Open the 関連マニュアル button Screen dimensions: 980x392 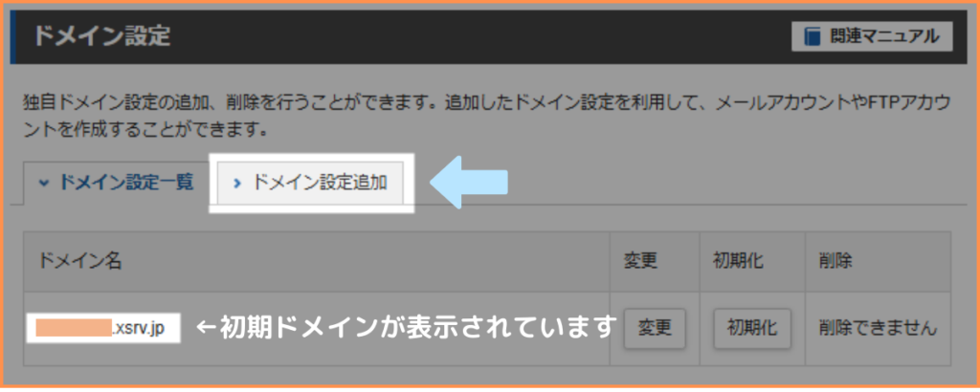[872, 37]
